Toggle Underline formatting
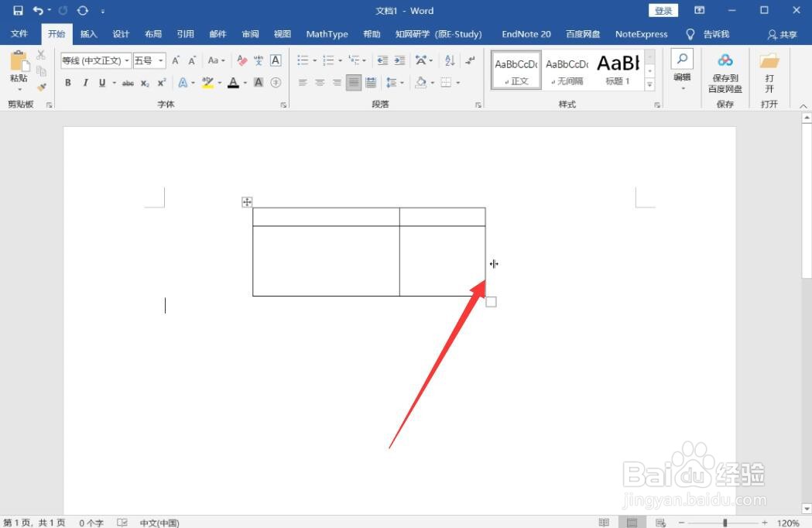This screenshot has height=528, width=812. [x=102, y=82]
